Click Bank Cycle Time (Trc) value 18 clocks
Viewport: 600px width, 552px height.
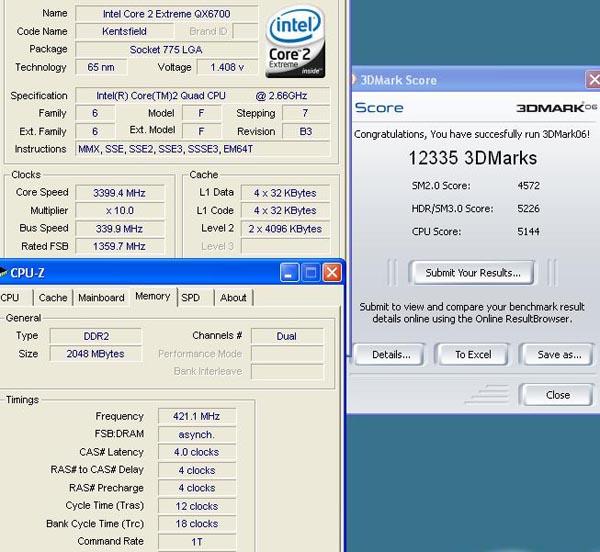pyautogui.click(x=197, y=524)
